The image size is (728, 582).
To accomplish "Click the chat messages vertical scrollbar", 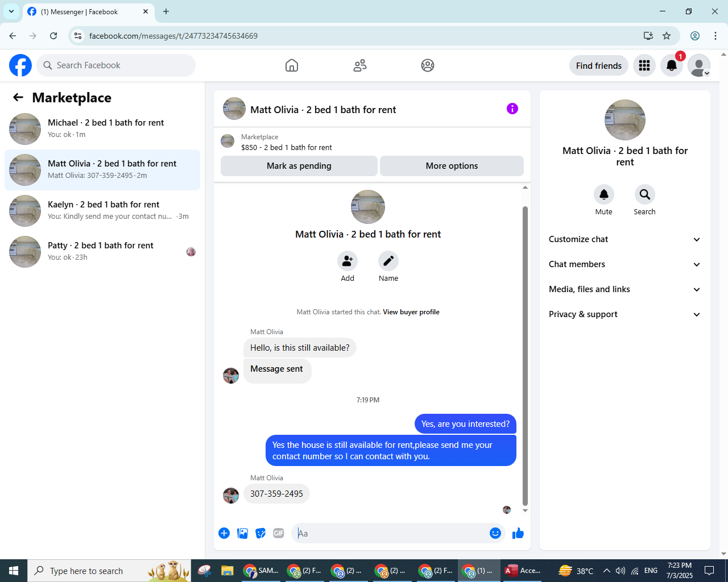I will pos(525,356).
